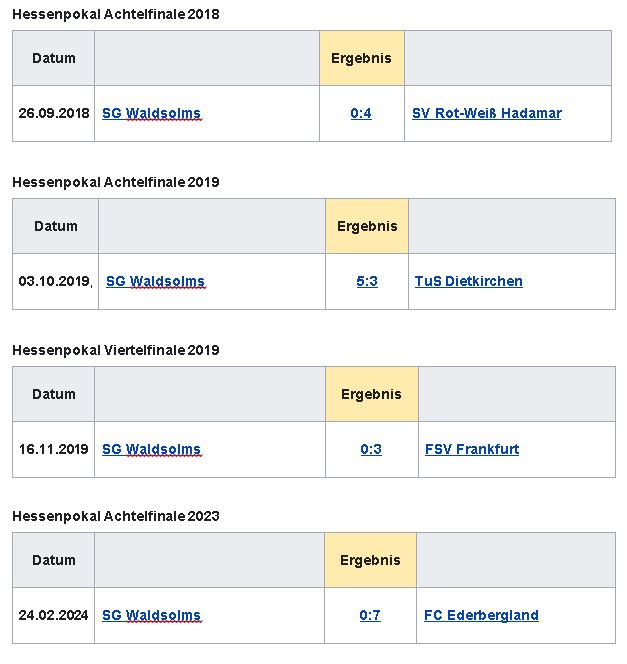Click the Ergebnis header in Achtelfinale 2018 table
627x664 pixels.
[362, 58]
